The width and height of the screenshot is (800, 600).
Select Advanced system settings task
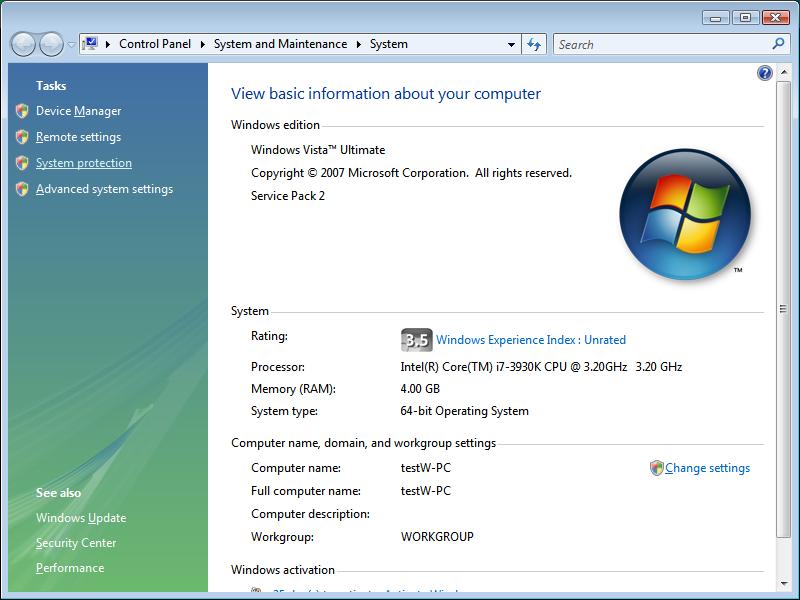tap(104, 189)
